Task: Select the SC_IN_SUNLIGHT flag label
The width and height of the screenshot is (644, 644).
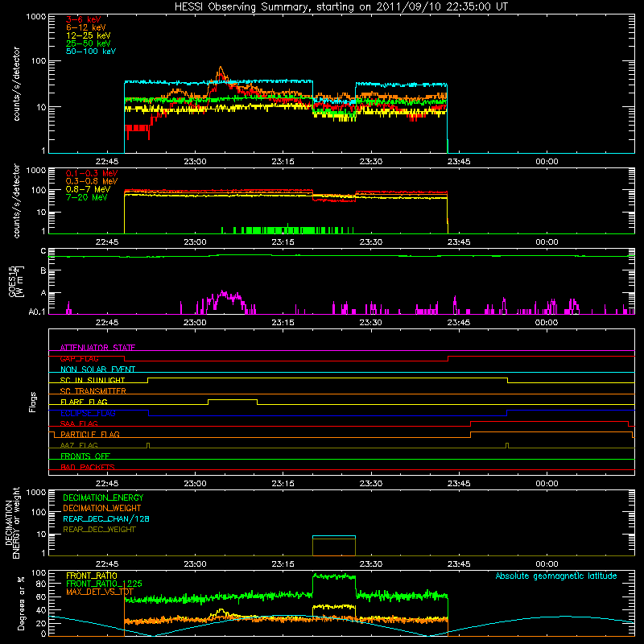Action: 93,380
